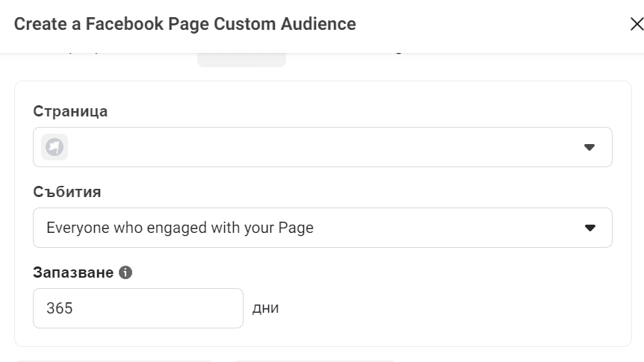Select "Everyone who engaged with your Page" option text
644x362 pixels.
[180, 228]
